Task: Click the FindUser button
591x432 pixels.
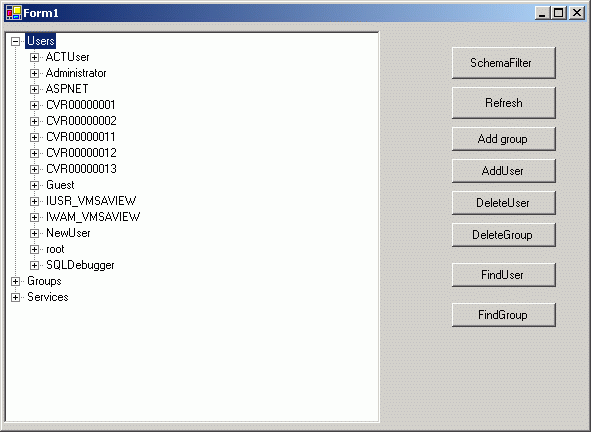Action: click(x=504, y=275)
